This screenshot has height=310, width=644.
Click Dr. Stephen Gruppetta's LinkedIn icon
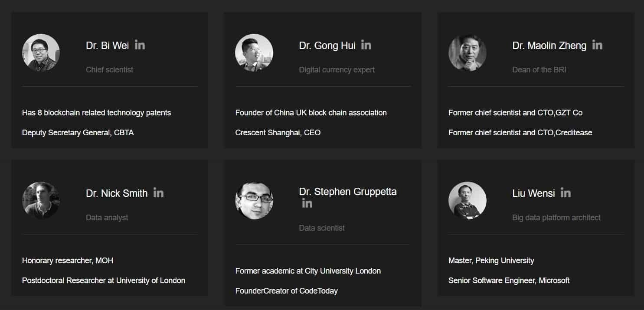(x=307, y=203)
